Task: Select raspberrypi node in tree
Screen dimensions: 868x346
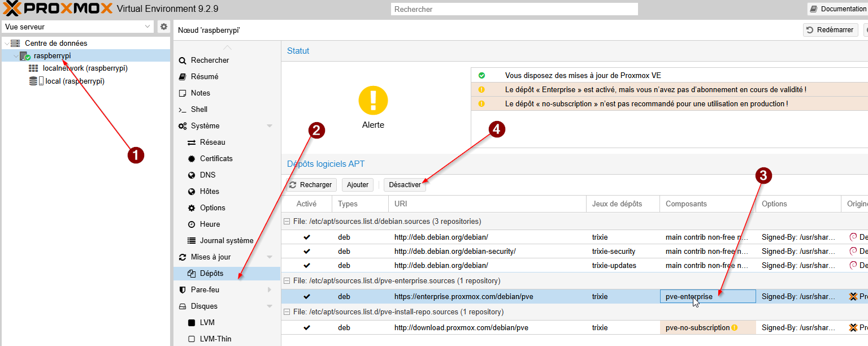Action: click(52, 55)
